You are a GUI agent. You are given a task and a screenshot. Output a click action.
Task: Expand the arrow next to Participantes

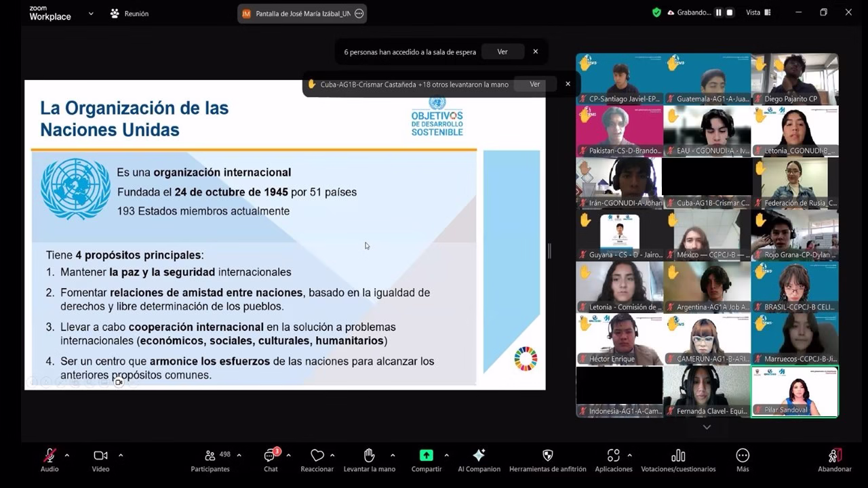click(x=239, y=455)
